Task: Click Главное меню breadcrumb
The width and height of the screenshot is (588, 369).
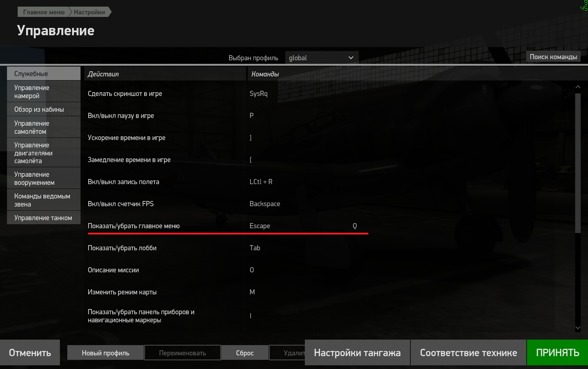Action: (x=44, y=12)
